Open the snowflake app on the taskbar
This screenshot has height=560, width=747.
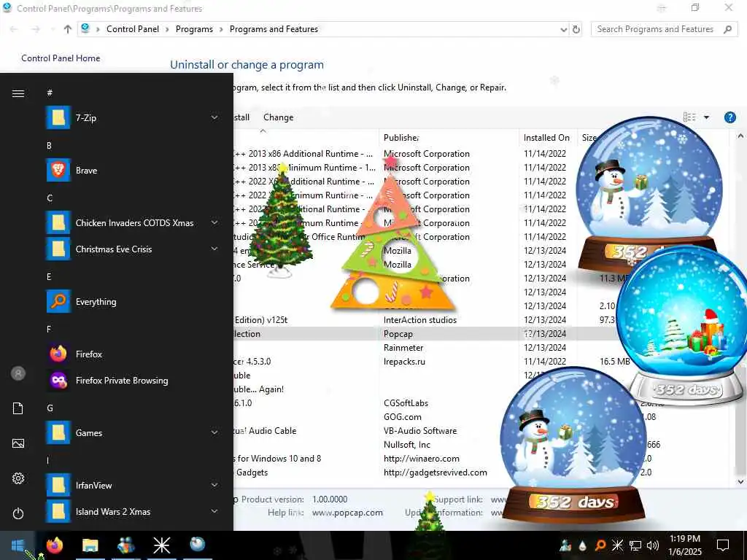161,545
